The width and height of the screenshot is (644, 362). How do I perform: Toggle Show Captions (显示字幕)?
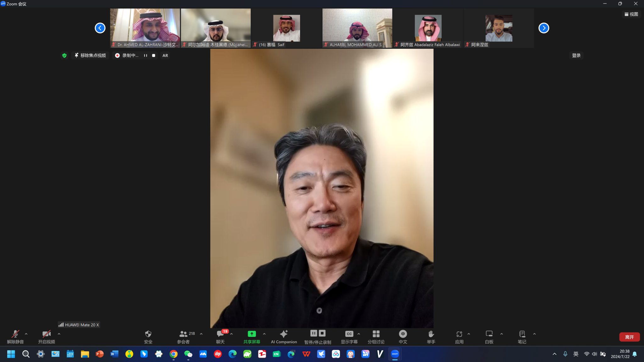click(349, 336)
